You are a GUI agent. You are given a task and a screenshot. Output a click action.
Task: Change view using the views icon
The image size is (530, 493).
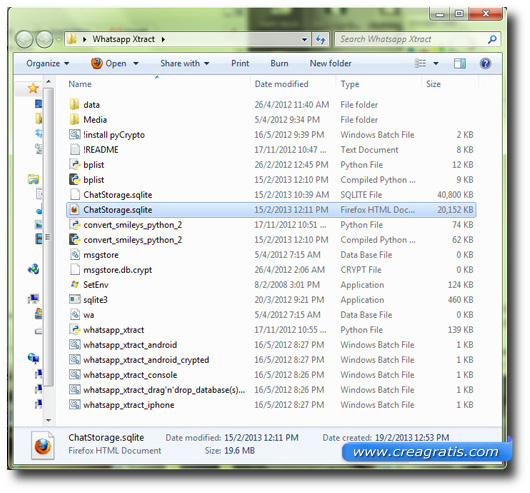(420, 63)
